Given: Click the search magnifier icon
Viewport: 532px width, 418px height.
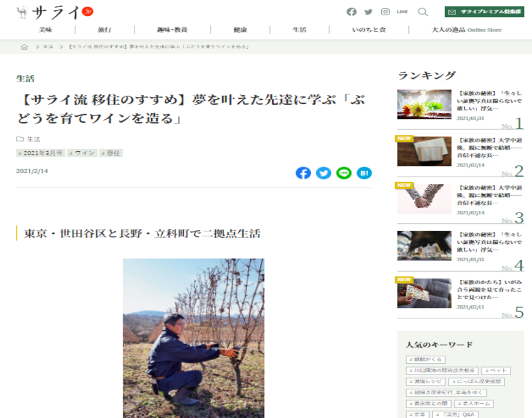Looking at the screenshot, I should 422,12.
